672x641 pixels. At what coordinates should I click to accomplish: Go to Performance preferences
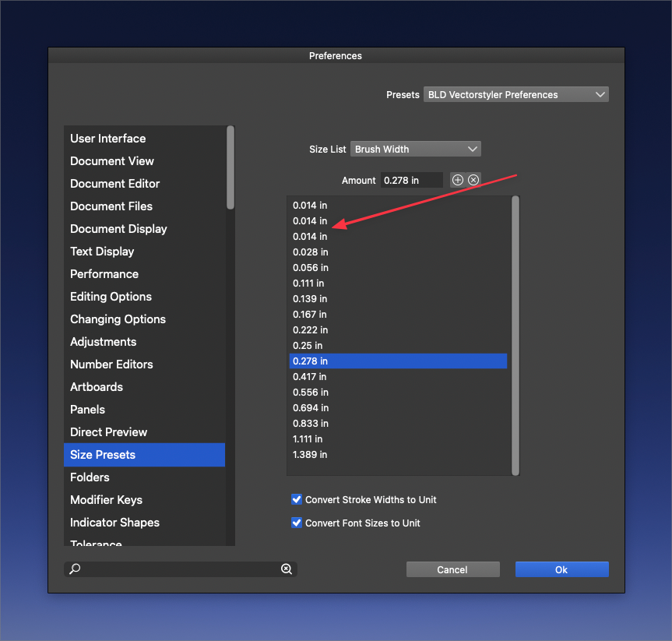pyautogui.click(x=104, y=274)
